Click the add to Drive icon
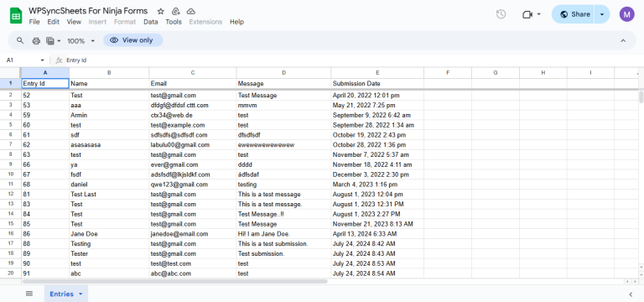The height and width of the screenshot is (302, 644). click(x=176, y=11)
